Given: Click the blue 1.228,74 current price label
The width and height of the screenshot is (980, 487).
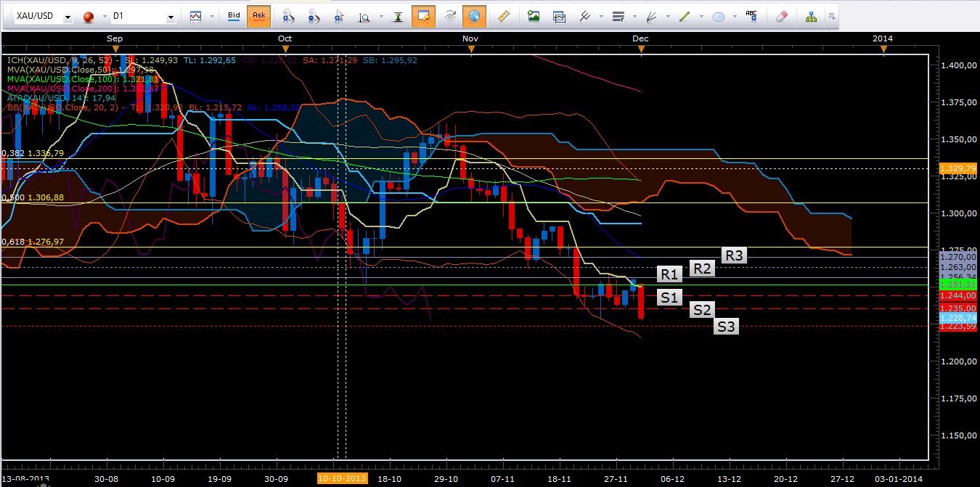Looking at the screenshot, I should click(957, 318).
